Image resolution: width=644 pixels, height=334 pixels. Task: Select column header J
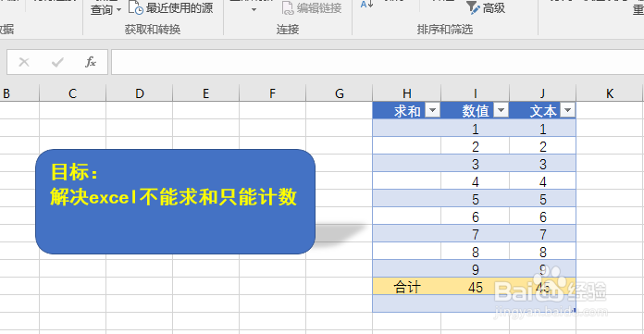coord(542,93)
